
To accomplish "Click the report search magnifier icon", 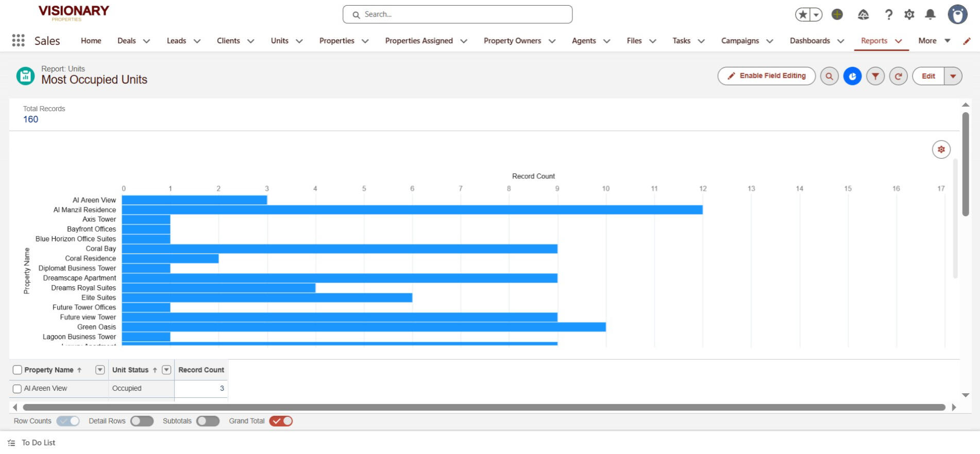I will pyautogui.click(x=829, y=76).
